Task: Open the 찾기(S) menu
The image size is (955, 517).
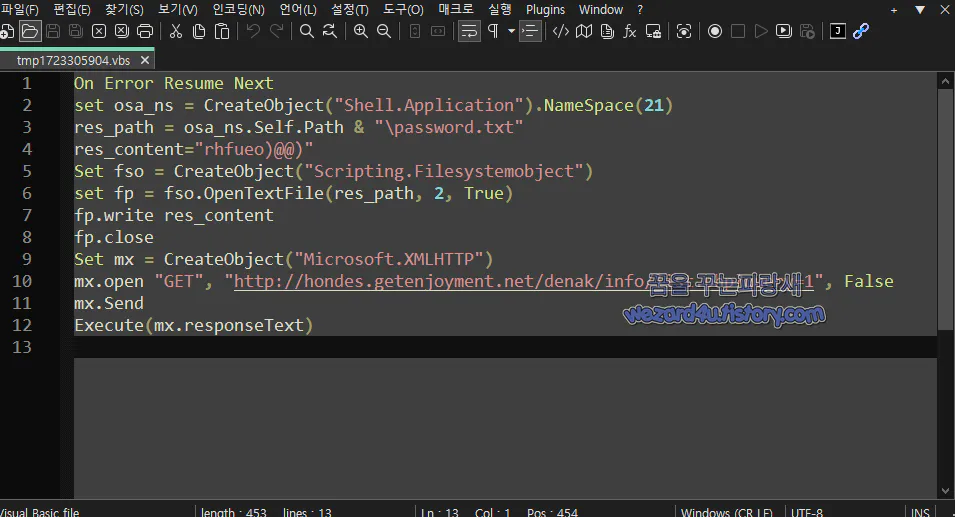Action: click(x=124, y=9)
